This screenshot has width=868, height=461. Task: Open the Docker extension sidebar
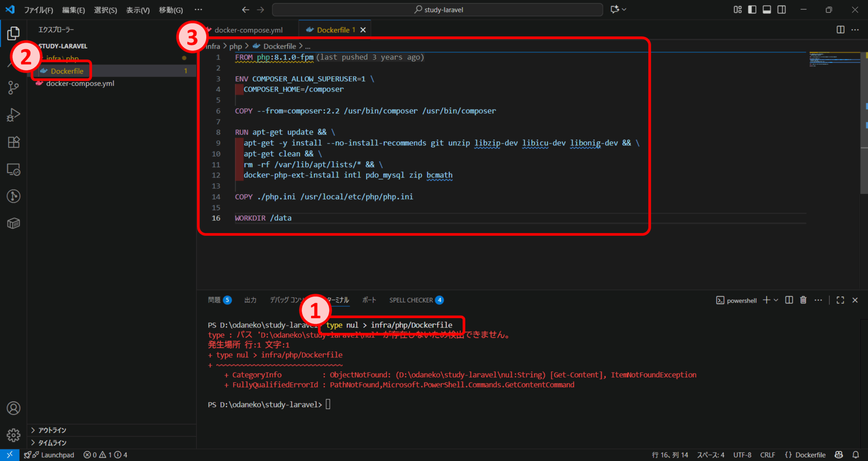[13, 223]
